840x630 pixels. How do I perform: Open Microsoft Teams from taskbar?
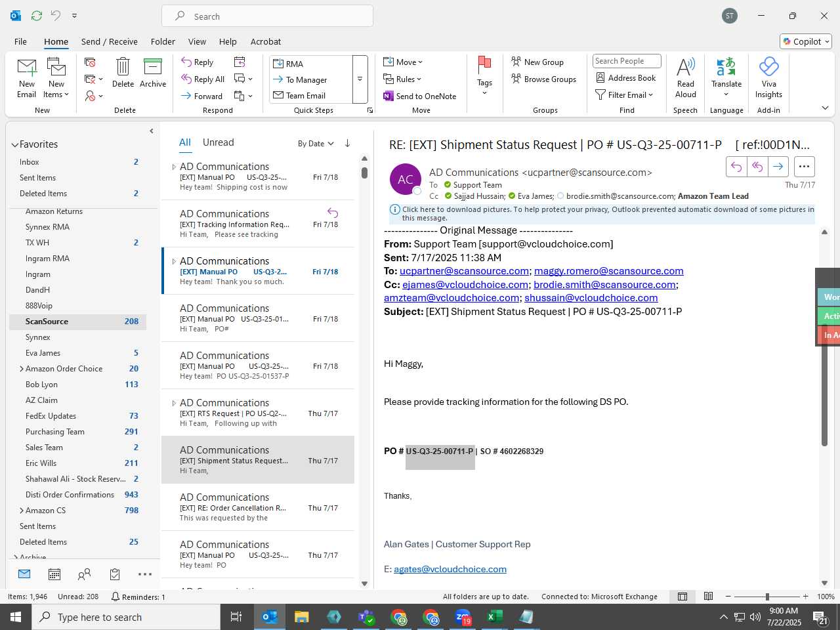click(366, 617)
